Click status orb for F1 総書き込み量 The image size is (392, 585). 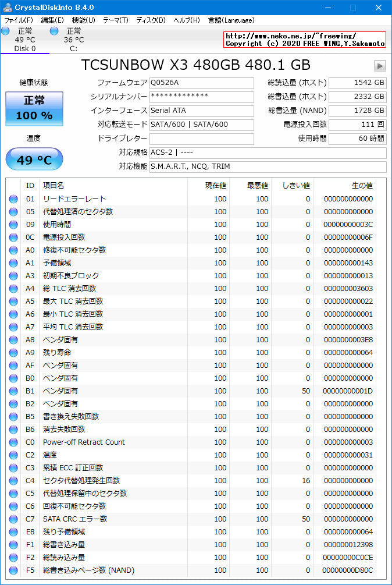coord(13,544)
